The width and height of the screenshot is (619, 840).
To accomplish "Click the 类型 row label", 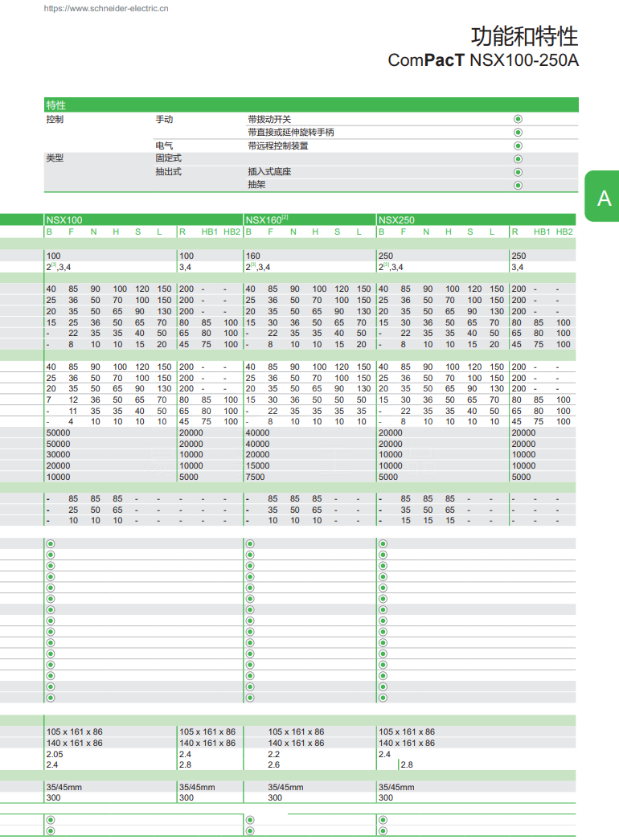I will 55,158.
